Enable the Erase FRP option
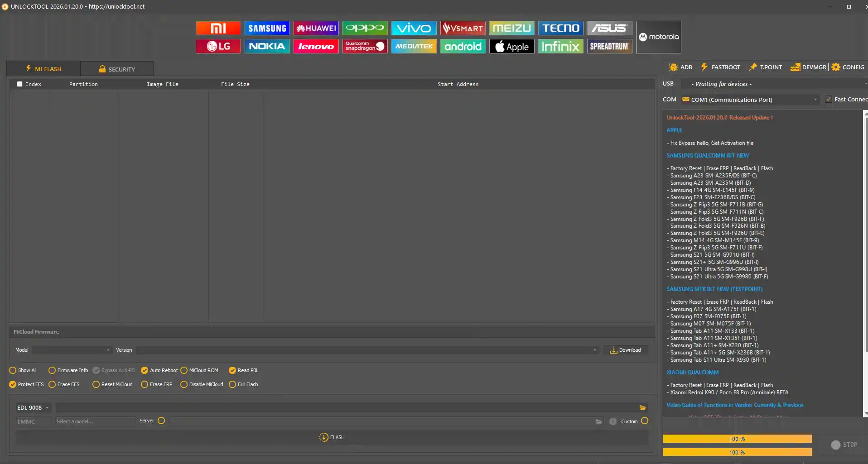 point(145,384)
